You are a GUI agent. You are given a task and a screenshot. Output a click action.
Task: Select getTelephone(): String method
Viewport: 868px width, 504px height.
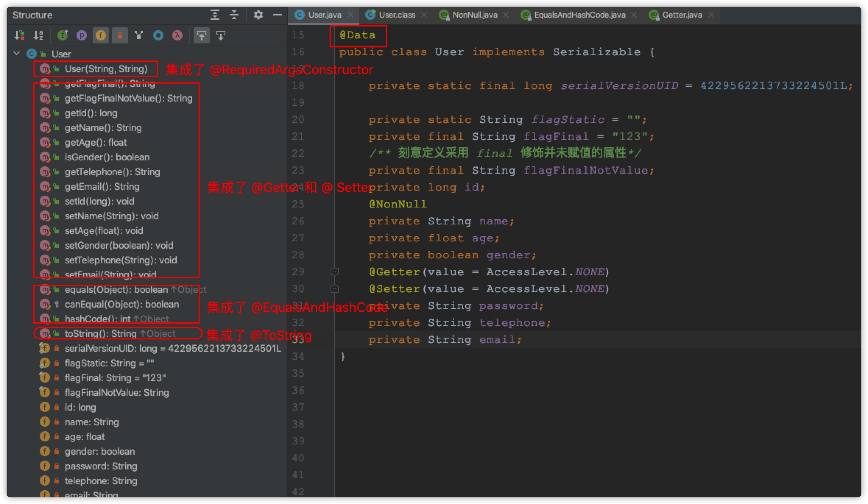[112, 172]
